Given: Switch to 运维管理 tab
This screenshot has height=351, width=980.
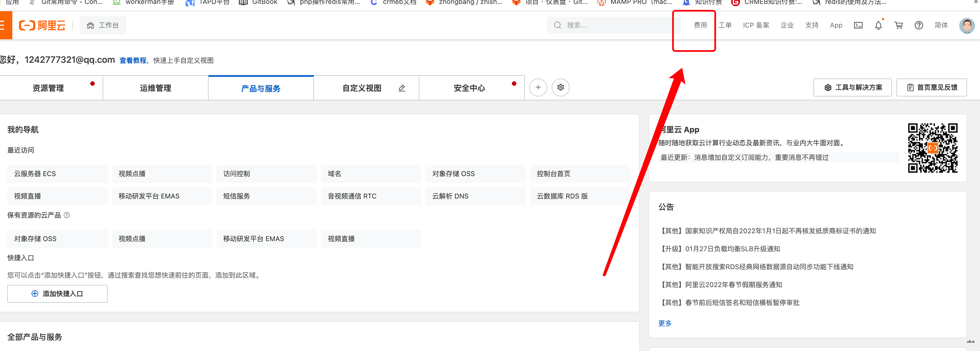Looking at the screenshot, I should (x=155, y=88).
